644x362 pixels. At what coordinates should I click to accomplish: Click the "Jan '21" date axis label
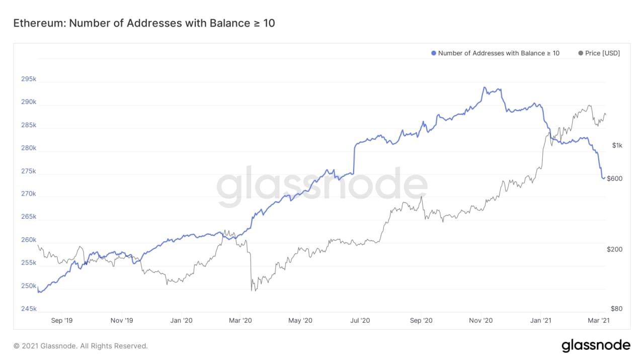pyautogui.click(x=540, y=320)
